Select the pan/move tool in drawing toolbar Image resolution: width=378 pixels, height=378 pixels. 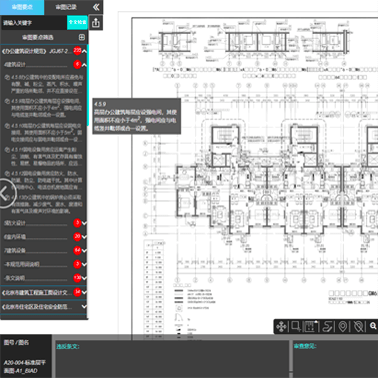(x=281, y=327)
